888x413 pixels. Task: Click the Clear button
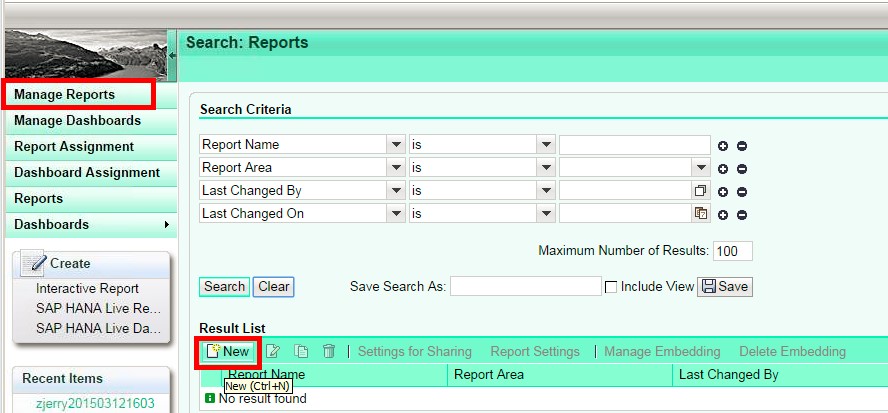[274, 287]
